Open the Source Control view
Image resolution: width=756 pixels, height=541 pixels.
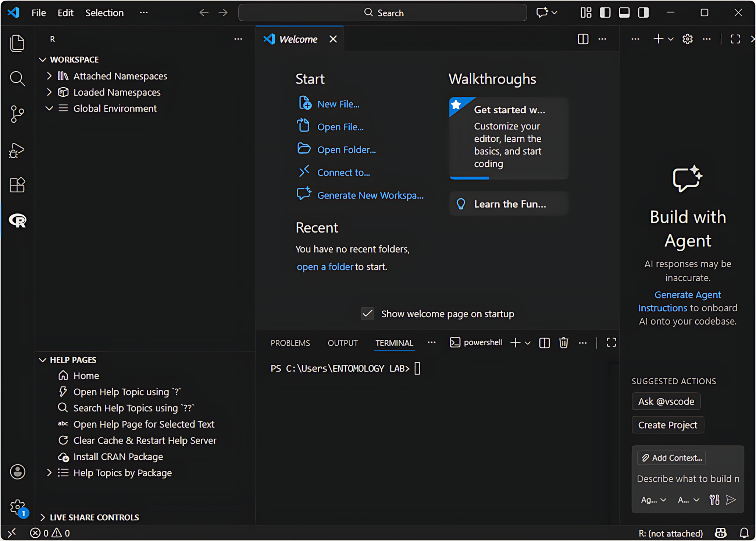tap(17, 114)
